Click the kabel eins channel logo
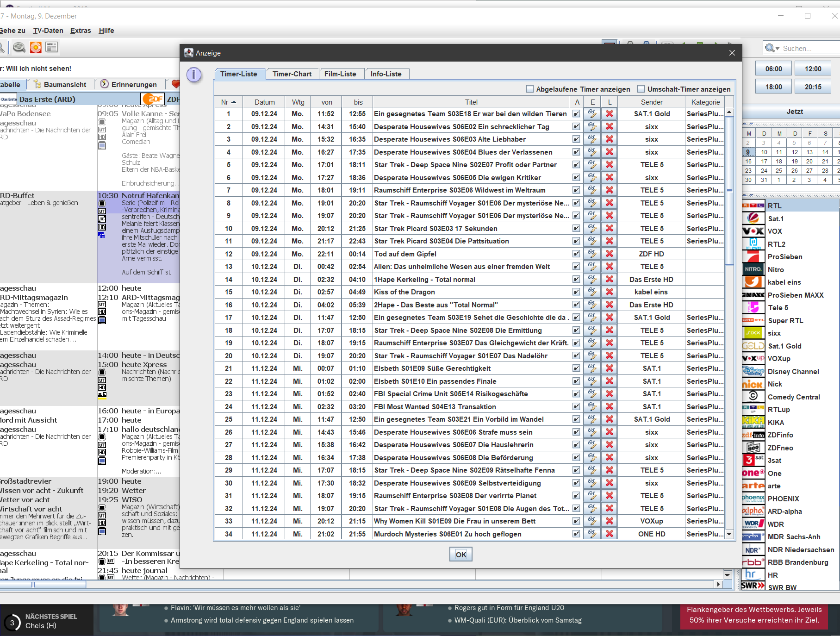The height and width of the screenshot is (636, 840). point(753,282)
